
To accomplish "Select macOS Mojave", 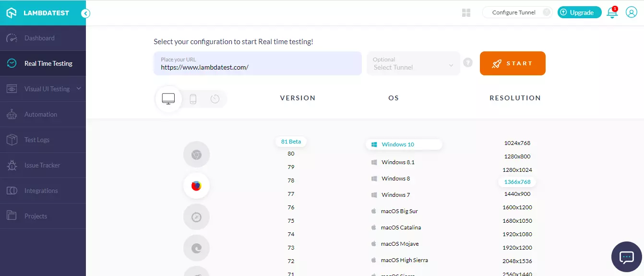I will [x=394, y=244].
